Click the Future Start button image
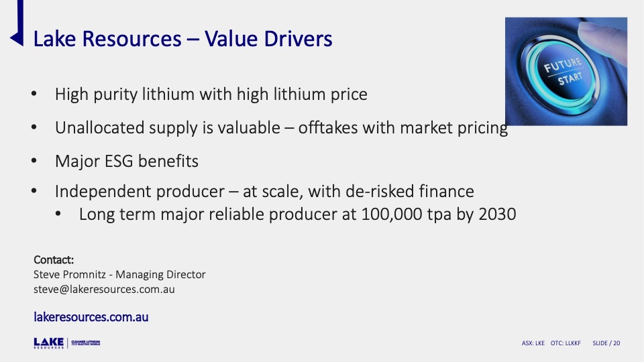This screenshot has width=644, height=362. click(x=566, y=72)
